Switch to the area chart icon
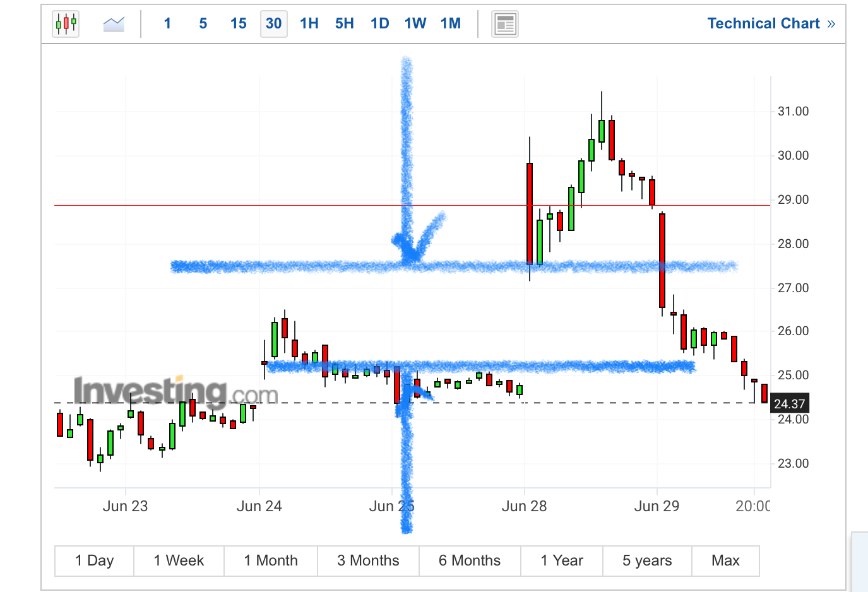 [114, 24]
